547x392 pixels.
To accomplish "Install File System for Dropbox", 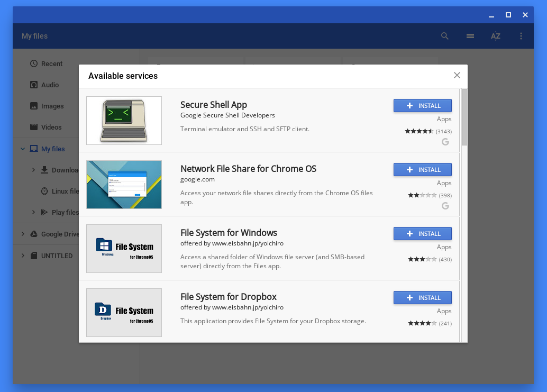I will tap(423, 298).
